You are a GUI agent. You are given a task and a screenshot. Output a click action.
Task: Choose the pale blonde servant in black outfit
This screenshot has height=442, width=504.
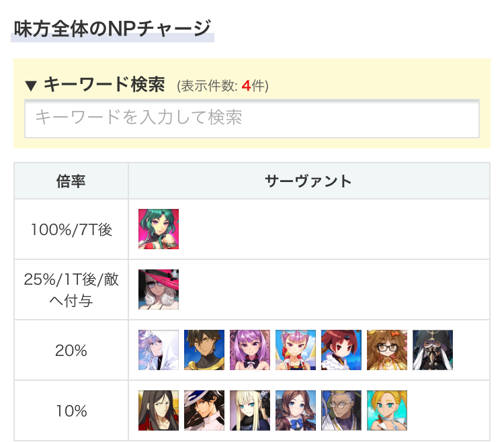(x=250, y=410)
